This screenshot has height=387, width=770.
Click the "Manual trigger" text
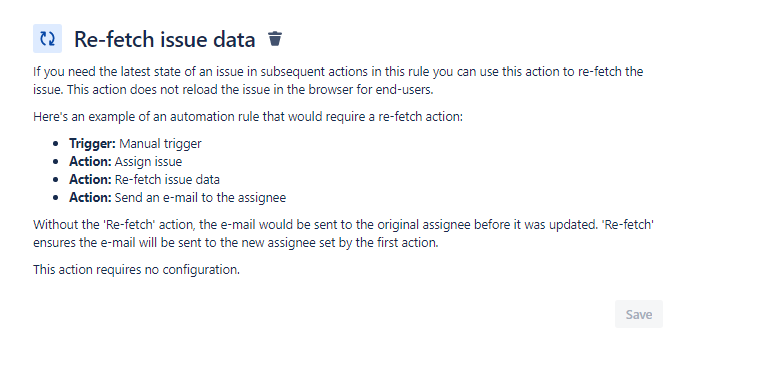coord(160,143)
